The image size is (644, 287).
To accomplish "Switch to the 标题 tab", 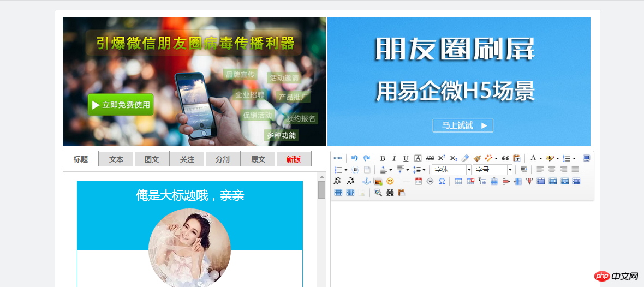I will click(81, 159).
